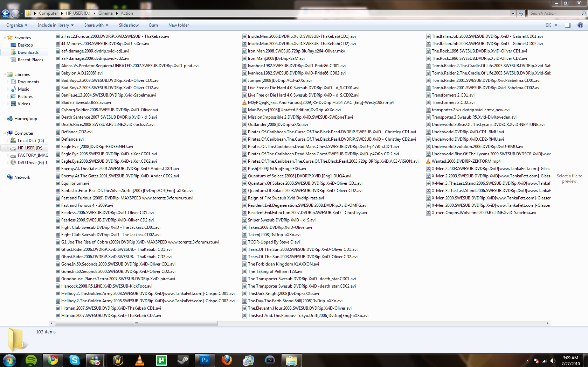Expand the Documents library node
This screenshot has width=588, height=367.
(x=8, y=82)
